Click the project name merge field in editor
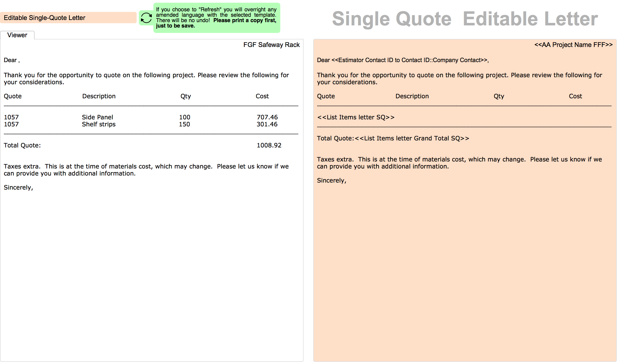Image resolution: width=620 pixels, height=364 pixels. (574, 45)
